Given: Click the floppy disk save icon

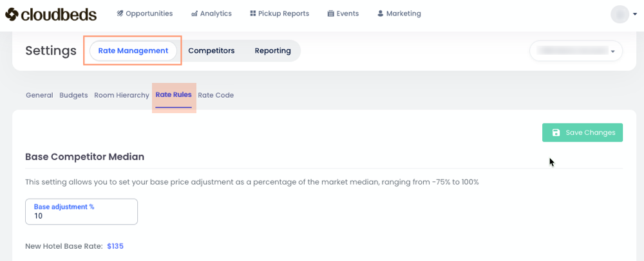Looking at the screenshot, I should pyautogui.click(x=556, y=132).
